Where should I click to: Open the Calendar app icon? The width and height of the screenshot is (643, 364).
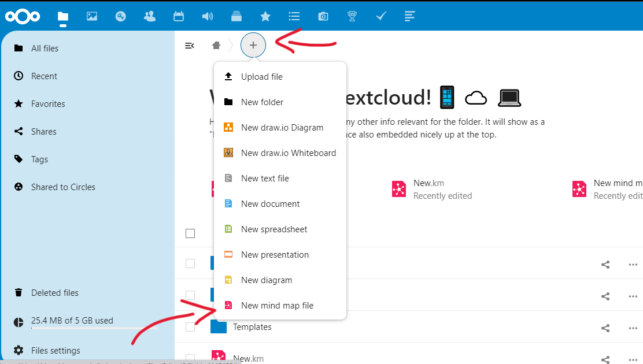click(178, 16)
